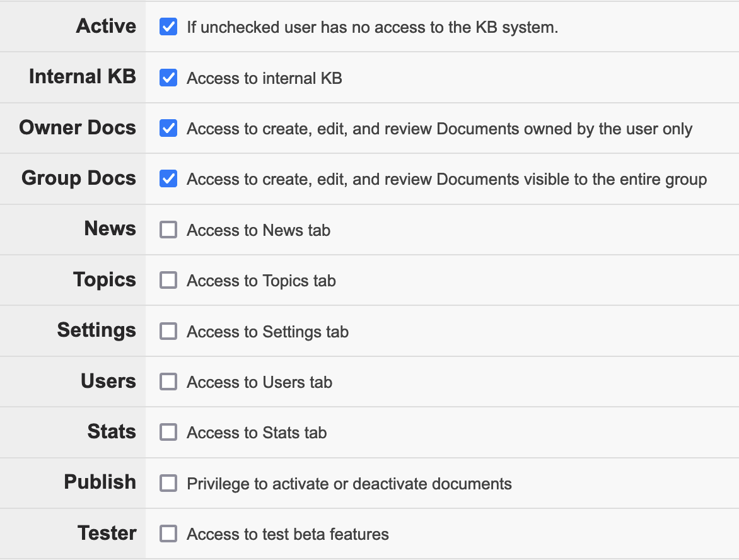The image size is (739, 560).
Task: Click the 'Users' row label
Action: coord(108,381)
